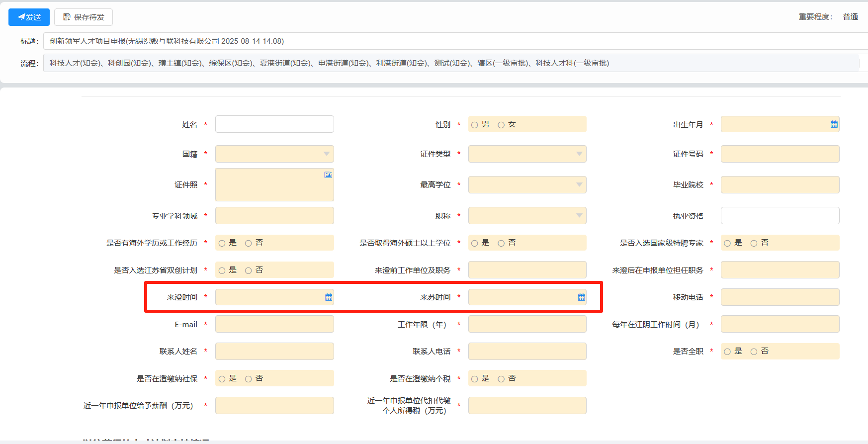Click the 普通 importance level value
This screenshot has height=444, width=868.
pyautogui.click(x=850, y=17)
